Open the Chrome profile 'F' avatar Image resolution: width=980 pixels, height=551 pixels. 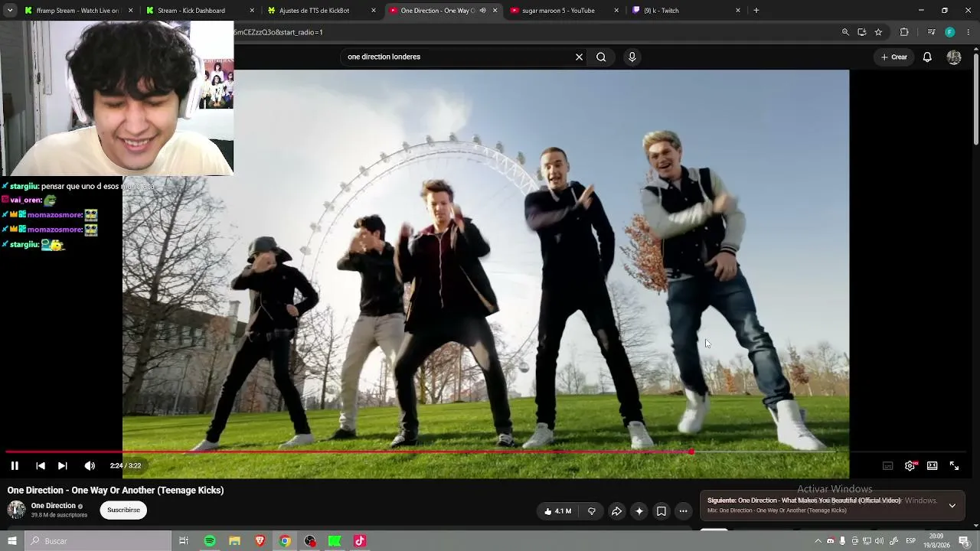click(949, 32)
